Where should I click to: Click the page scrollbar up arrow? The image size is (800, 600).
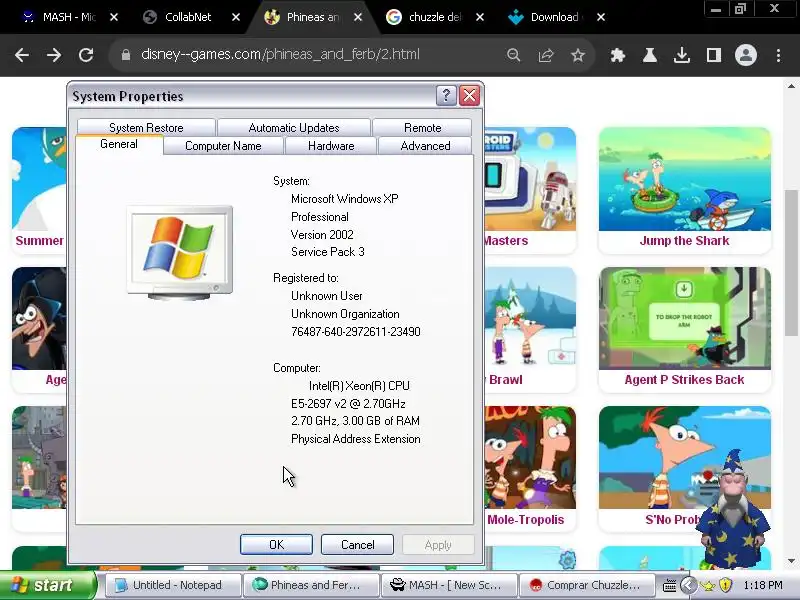[791, 86]
